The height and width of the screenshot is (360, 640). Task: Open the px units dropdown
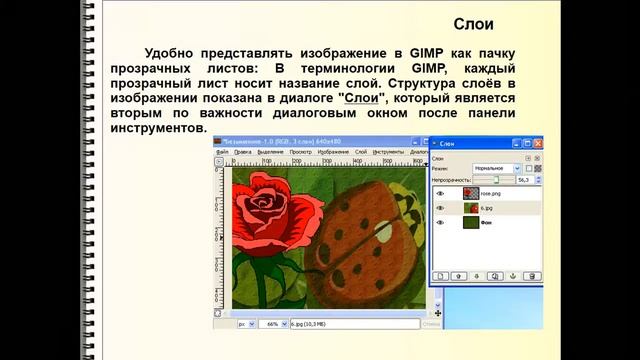click(247, 324)
